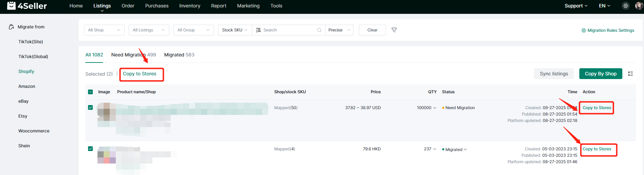644x175 pixels.
Task: Click the Migrate from sidebar icon
Action: 11,27
